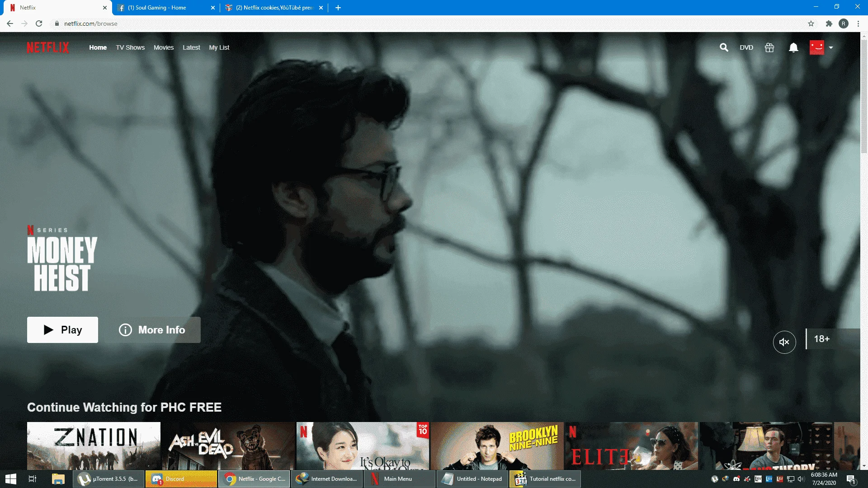View site info via the lock icon

point(57,23)
